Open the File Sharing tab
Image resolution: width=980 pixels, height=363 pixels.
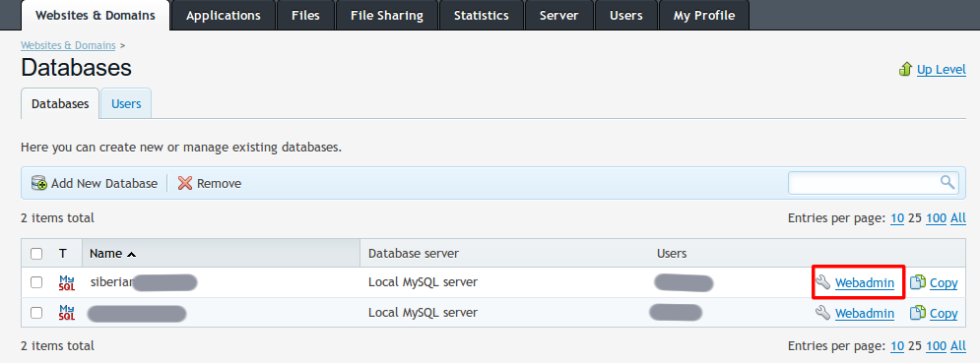tap(387, 15)
